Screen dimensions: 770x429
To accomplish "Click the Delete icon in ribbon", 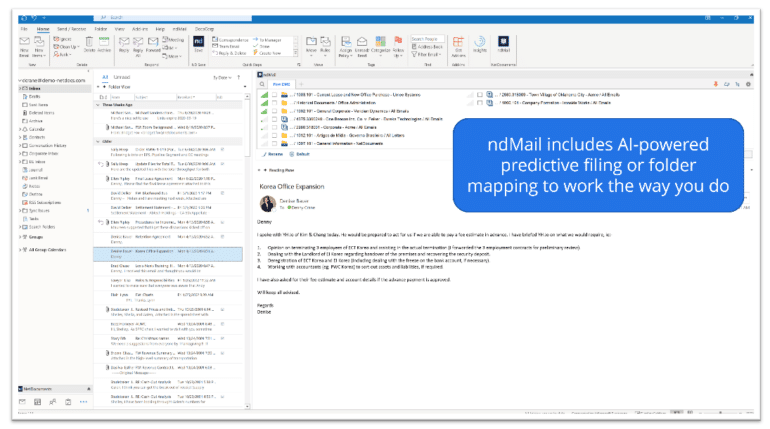I will (90, 46).
